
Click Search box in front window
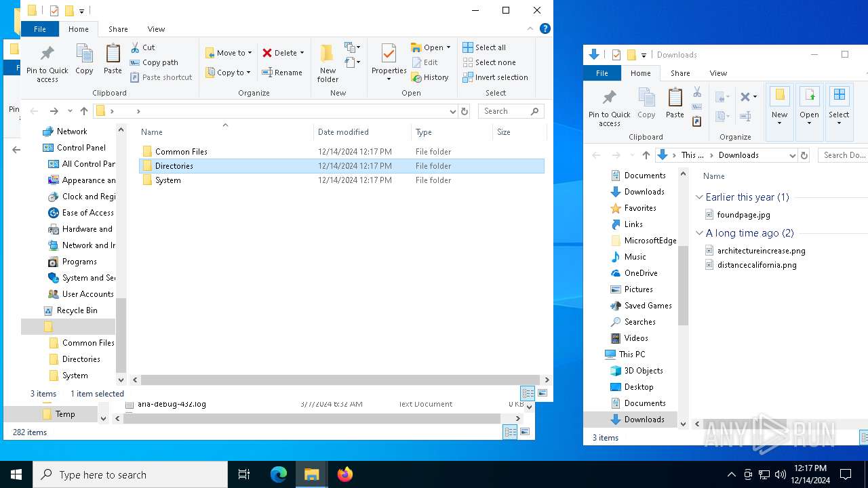511,111
